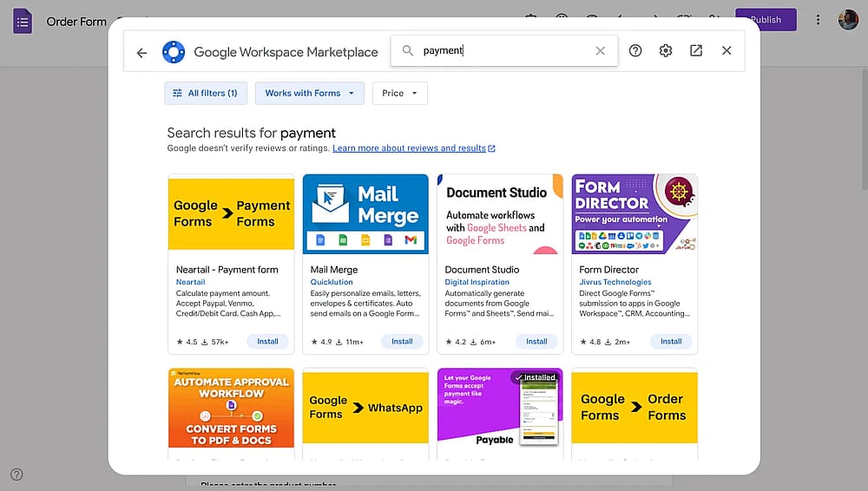Screen dimensions: 868x491
Task: Open Marketplace settings gear
Action: tap(666, 51)
